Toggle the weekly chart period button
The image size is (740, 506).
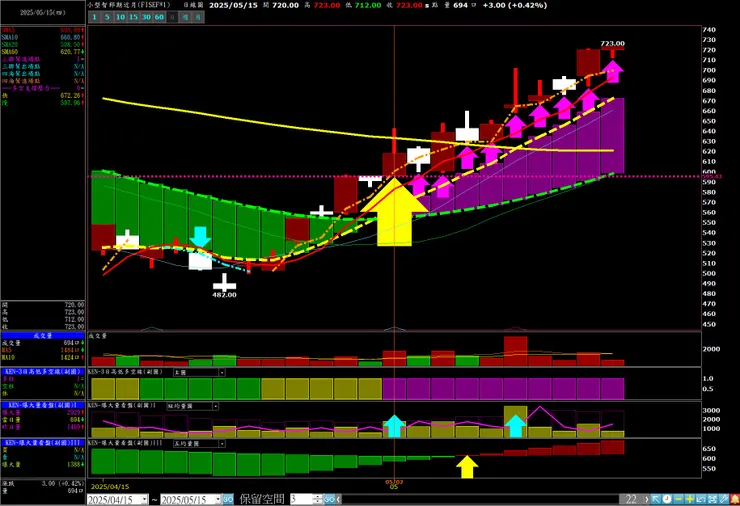185,17
